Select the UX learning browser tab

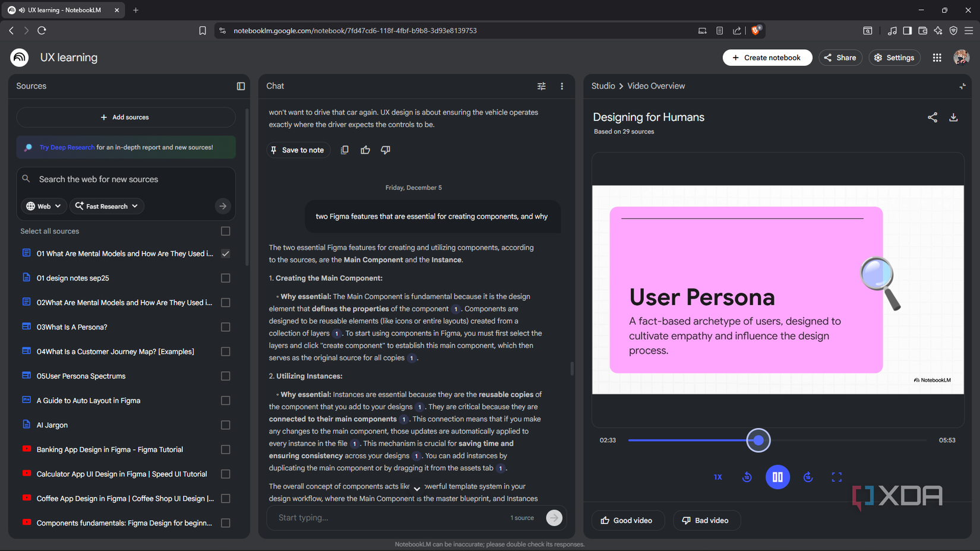pos(62,9)
